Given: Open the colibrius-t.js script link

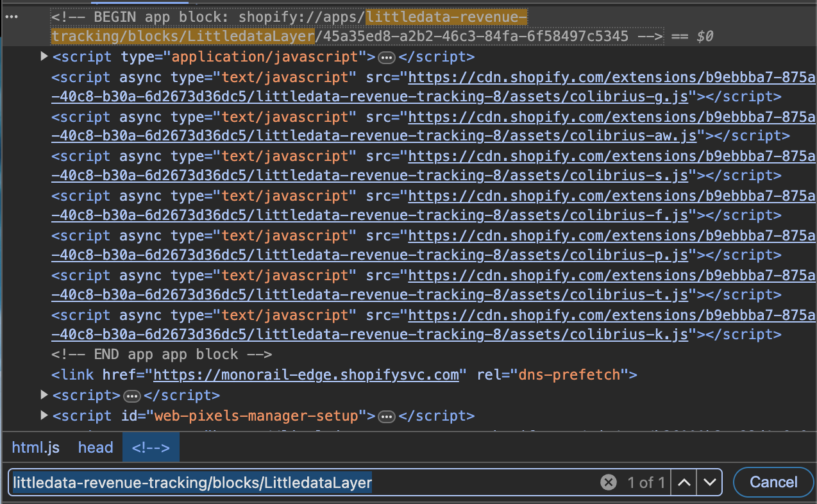Looking at the screenshot, I should (x=434, y=286).
